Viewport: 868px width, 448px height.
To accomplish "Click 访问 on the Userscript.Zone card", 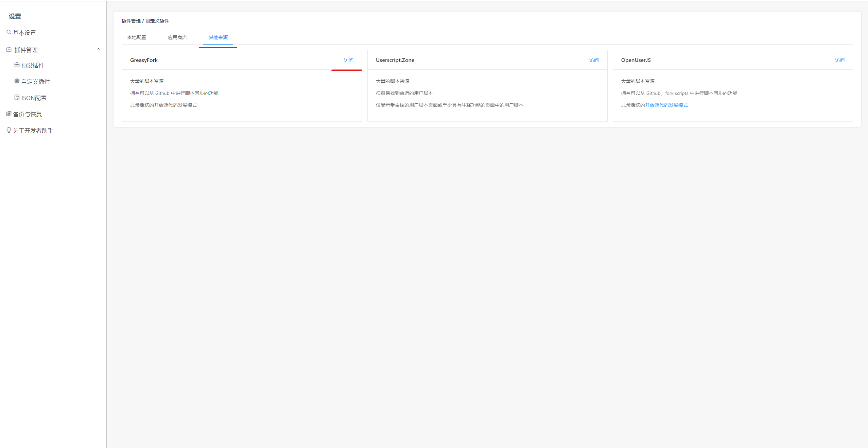I will point(594,60).
